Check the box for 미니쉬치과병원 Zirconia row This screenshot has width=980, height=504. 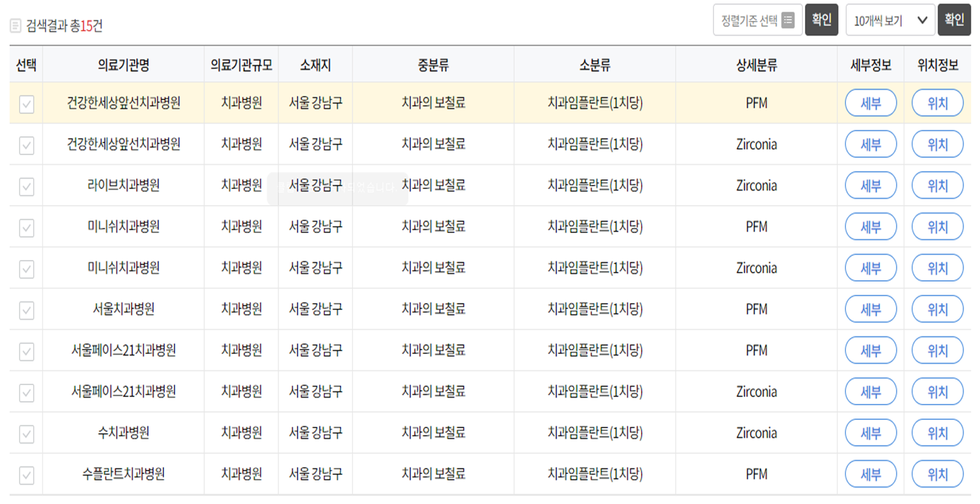[26, 268]
